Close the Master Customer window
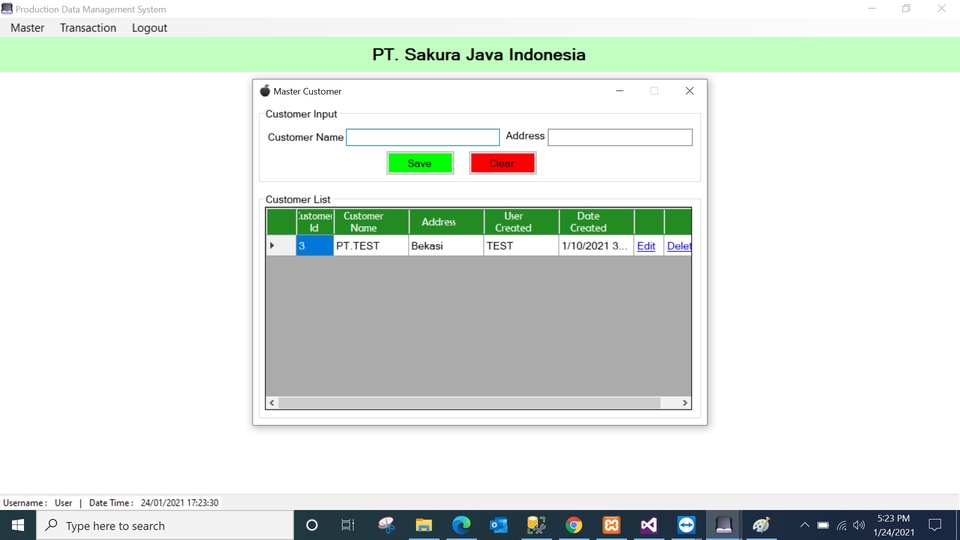This screenshot has height=540, width=960. coord(689,91)
